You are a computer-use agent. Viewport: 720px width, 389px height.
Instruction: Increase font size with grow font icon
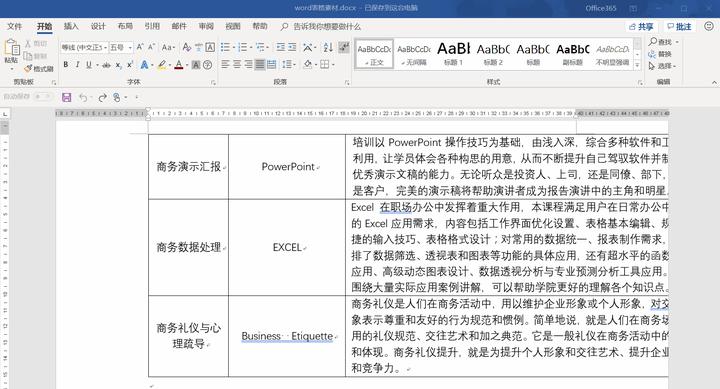tap(140, 47)
